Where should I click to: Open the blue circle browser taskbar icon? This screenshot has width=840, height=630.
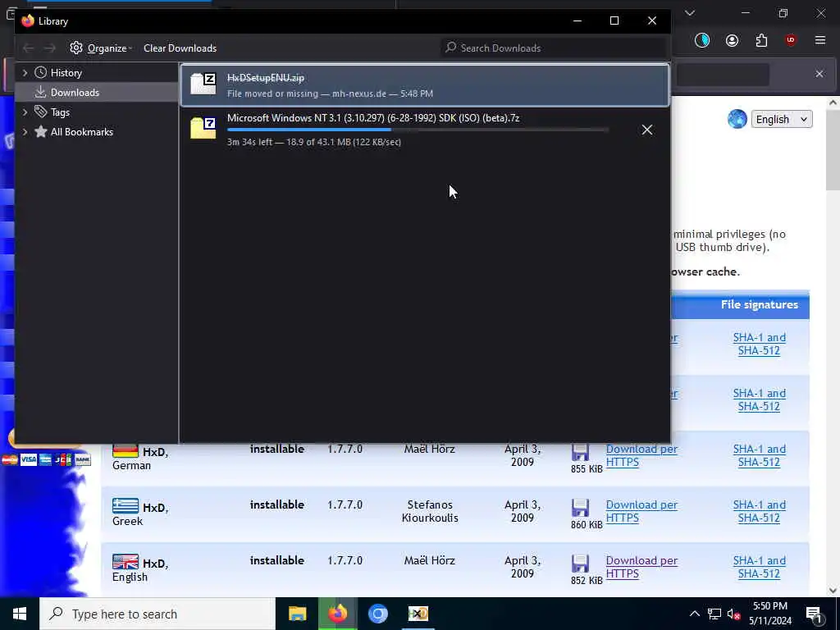377,614
